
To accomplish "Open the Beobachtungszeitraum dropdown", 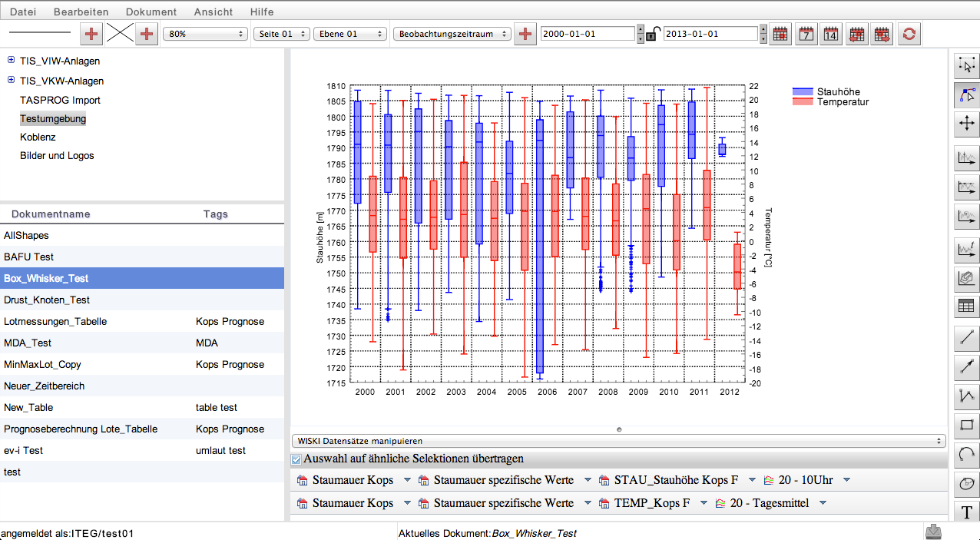I will (452, 34).
